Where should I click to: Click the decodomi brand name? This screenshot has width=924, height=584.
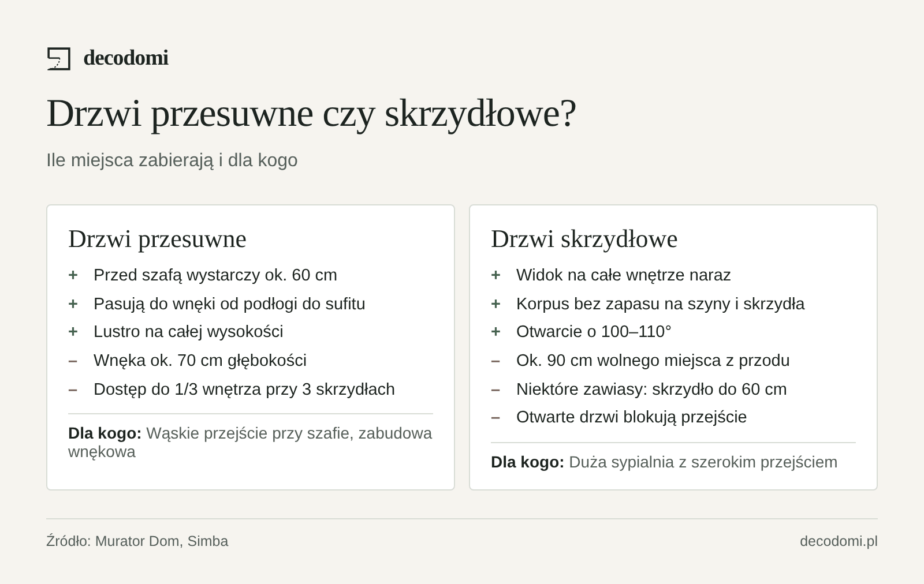pos(126,58)
